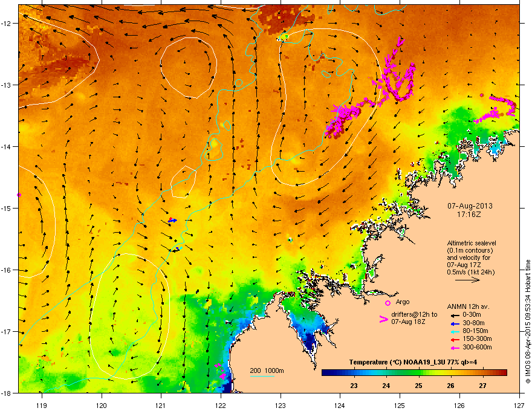Click the colorbar tick label 25

coord(418,386)
